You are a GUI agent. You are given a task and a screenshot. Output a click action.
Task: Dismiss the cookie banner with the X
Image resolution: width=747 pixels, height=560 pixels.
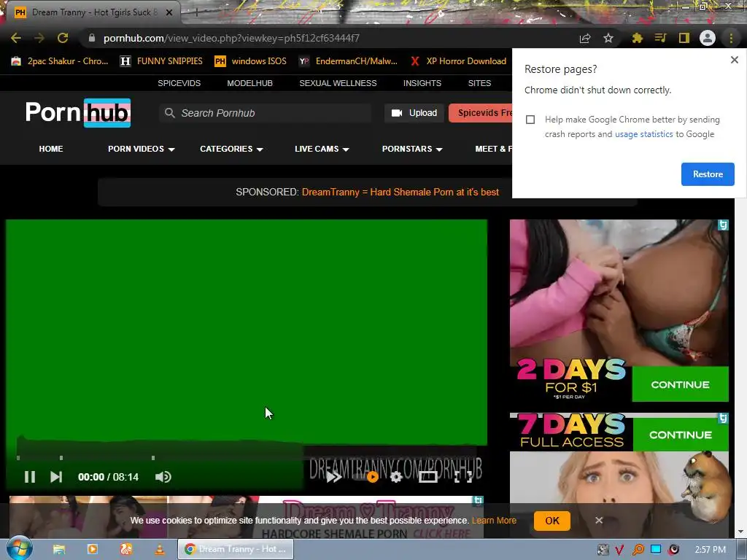[x=599, y=521]
